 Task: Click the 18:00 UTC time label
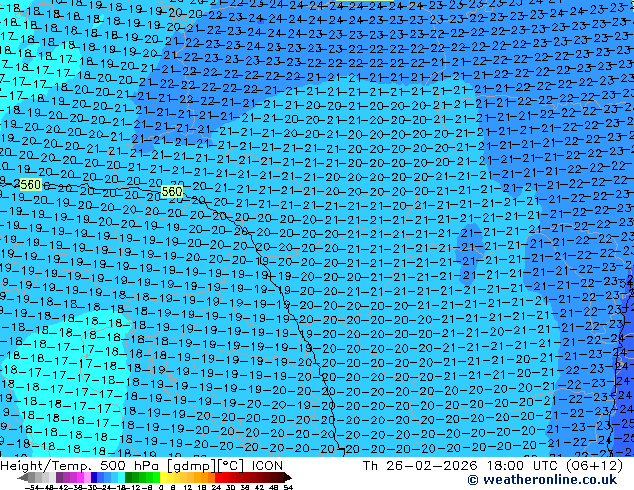point(524,466)
